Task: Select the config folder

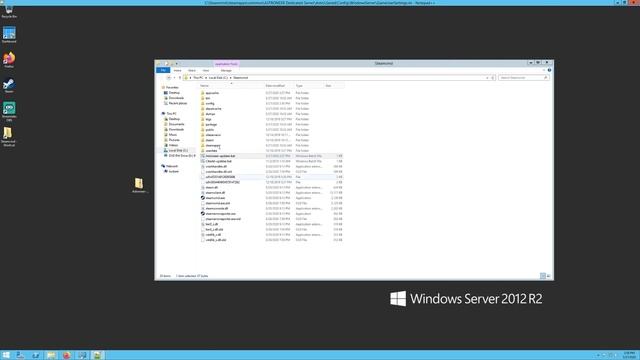Action: 210,103
